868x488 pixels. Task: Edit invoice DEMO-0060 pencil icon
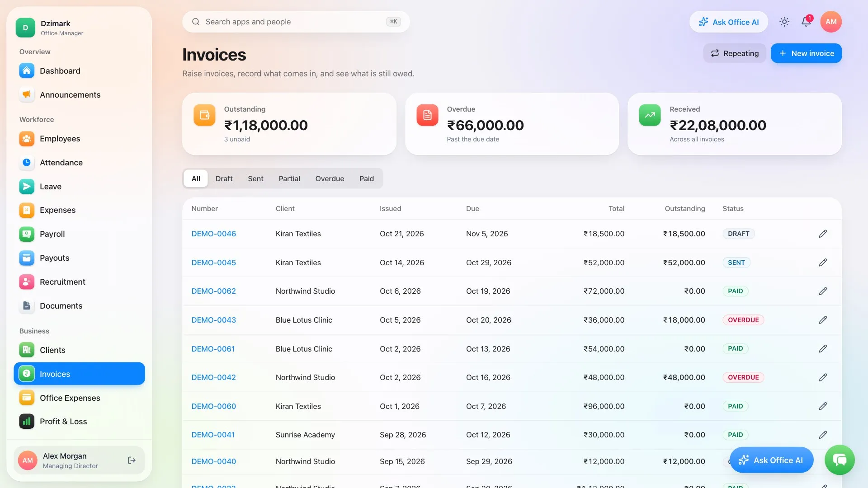823,406
